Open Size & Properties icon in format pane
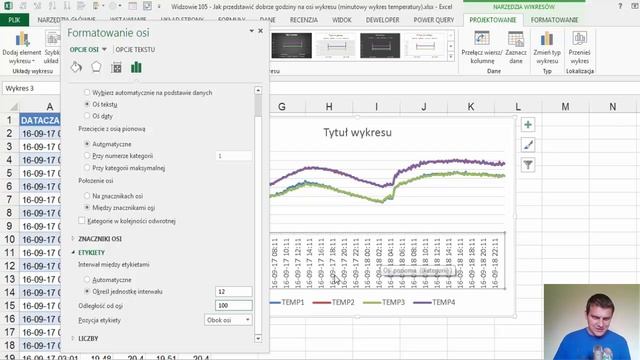 click(x=116, y=67)
